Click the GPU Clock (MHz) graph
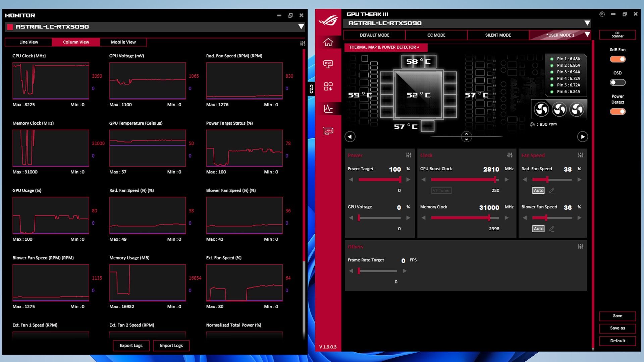The height and width of the screenshot is (362, 644). (x=51, y=81)
